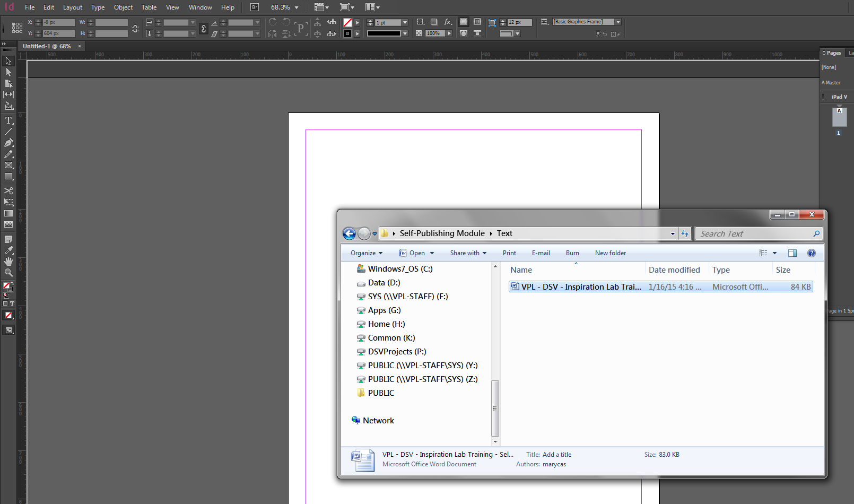
Task: Click the drop shadow icon in control bar
Action: 434,22
